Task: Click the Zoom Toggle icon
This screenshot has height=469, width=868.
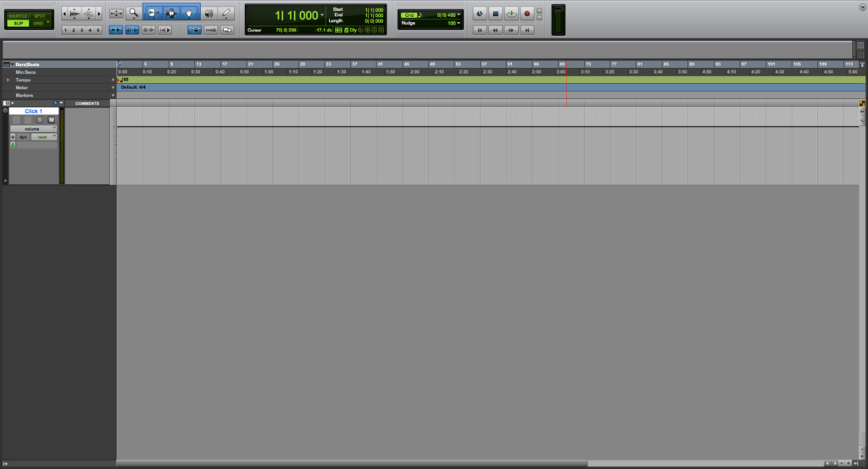Action: pos(116,13)
